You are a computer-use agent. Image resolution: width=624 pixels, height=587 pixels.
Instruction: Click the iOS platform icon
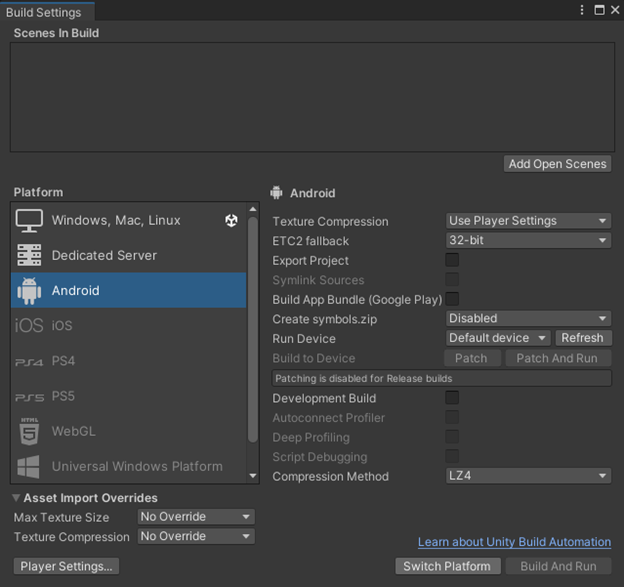[29, 326]
